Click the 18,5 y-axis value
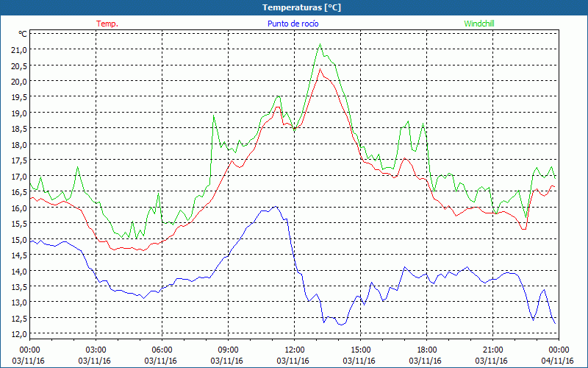This screenshot has width=588, height=368. coord(20,128)
